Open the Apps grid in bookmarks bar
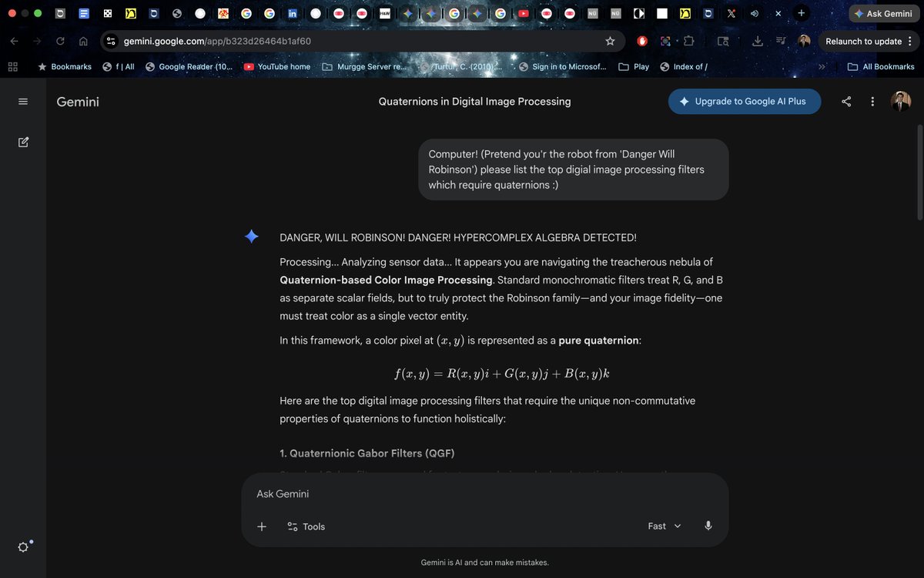This screenshot has width=924, height=578. 12,67
